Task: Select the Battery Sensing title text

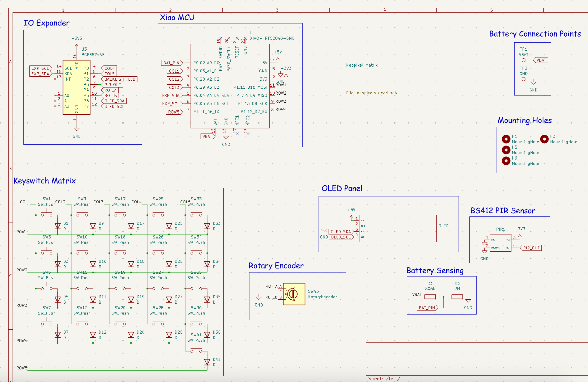Action: point(435,270)
